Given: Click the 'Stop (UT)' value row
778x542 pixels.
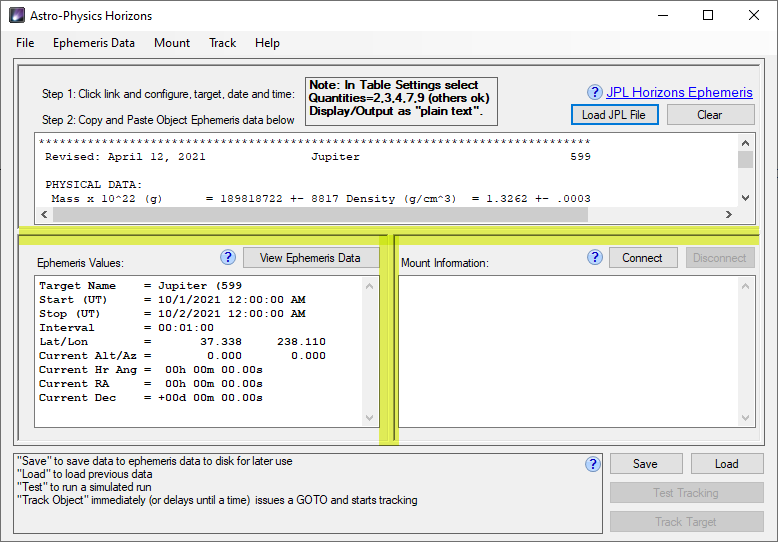Looking at the screenshot, I should pos(172,313).
